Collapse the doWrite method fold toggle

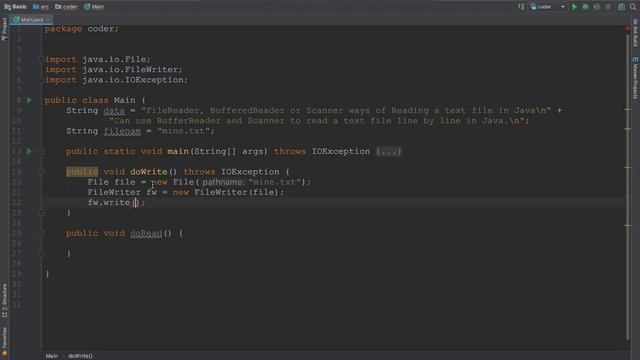42,172
